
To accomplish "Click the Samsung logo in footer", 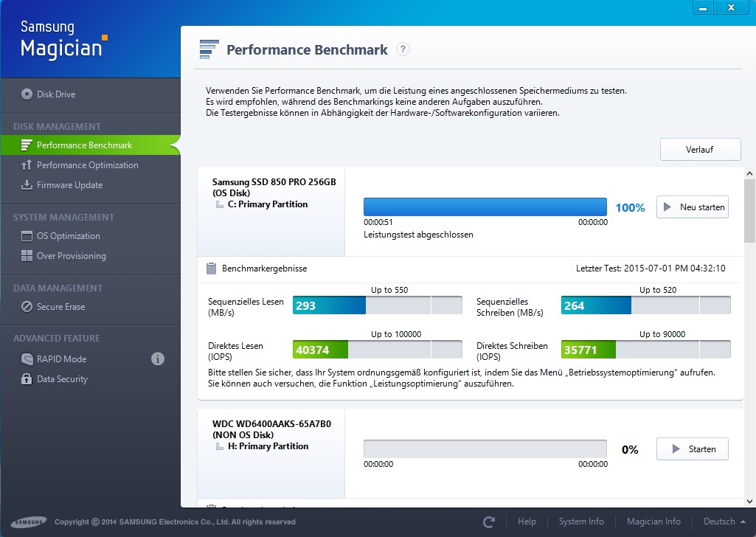I will [29, 522].
